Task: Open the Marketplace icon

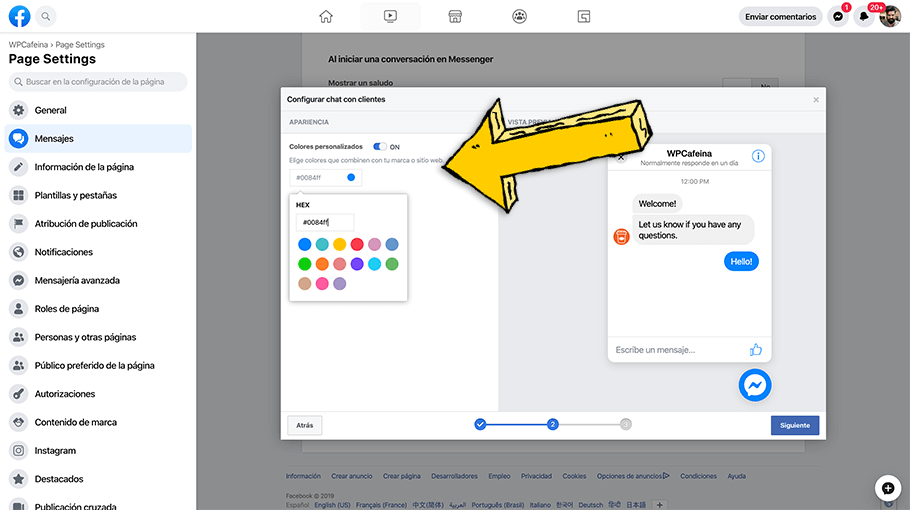Action: [455, 16]
